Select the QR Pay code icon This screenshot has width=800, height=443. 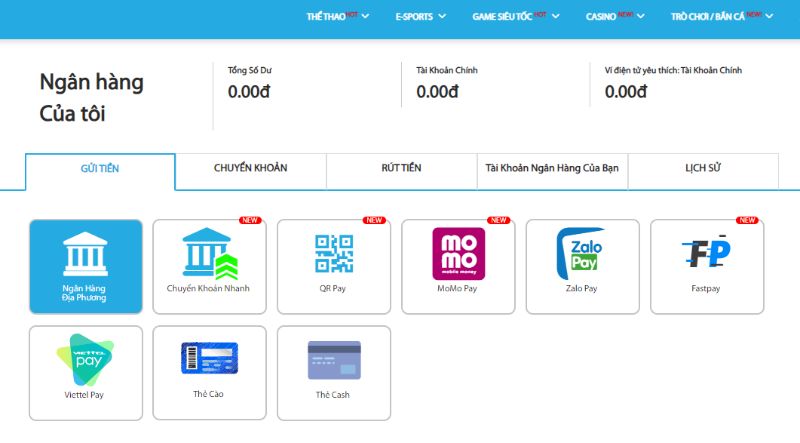(x=334, y=254)
